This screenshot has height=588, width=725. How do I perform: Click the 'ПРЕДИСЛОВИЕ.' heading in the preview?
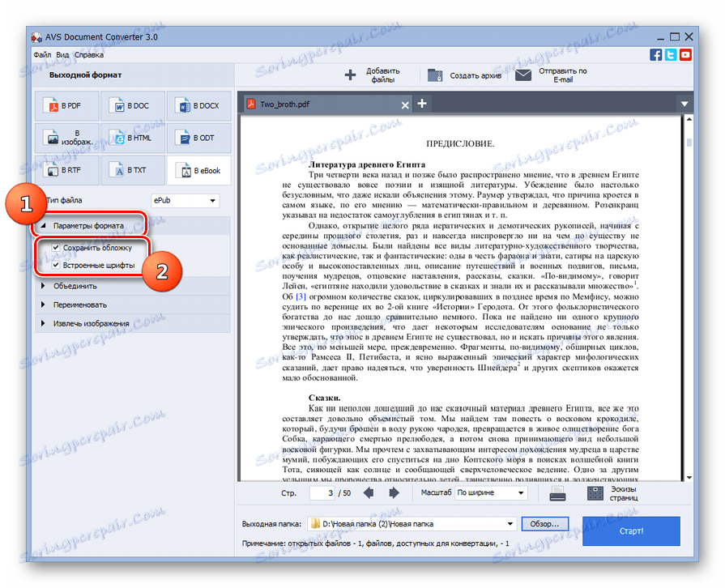point(460,144)
